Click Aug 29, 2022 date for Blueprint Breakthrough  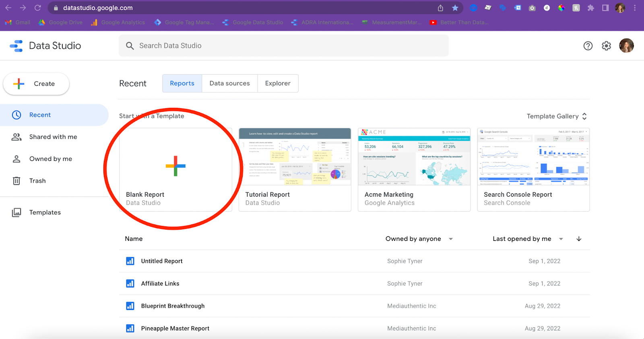click(x=543, y=306)
